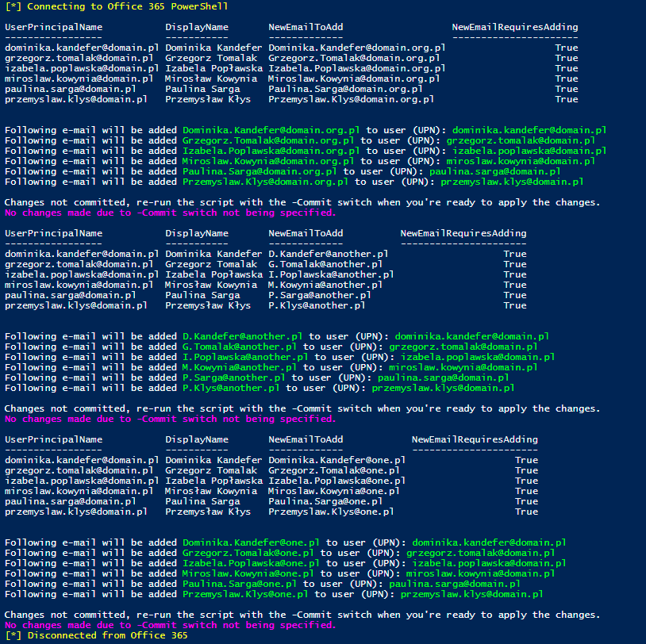Click white Miroslaw.Kowynia@domain.org.pl in the top table

[x=354, y=79]
